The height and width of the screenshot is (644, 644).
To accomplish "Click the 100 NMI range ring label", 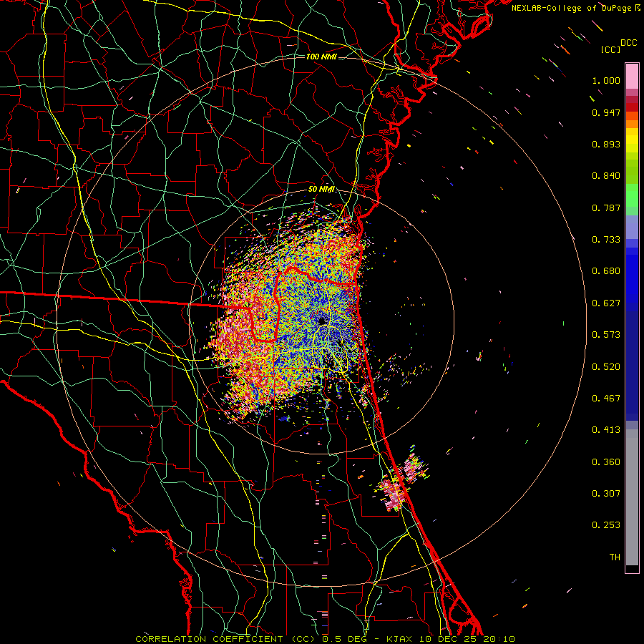I will tap(321, 57).
